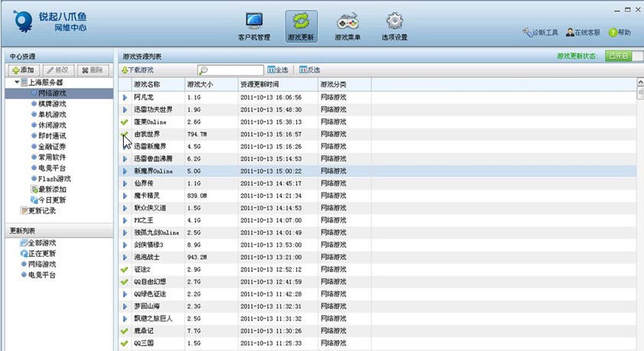Image resolution: width=644 pixels, height=351 pixels.
Task: Select 电竞平台 under 上海服务器
Action: (x=52, y=168)
